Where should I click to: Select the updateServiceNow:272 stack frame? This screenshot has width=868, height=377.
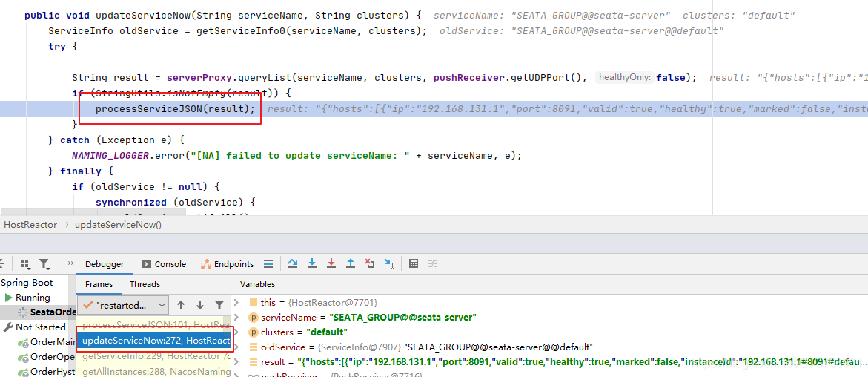tap(154, 340)
